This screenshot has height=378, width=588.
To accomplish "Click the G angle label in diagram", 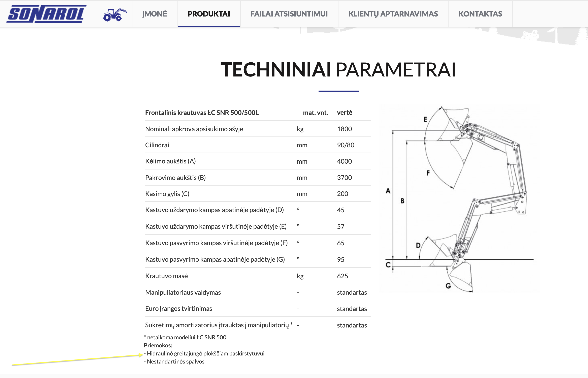I will coord(448,286).
